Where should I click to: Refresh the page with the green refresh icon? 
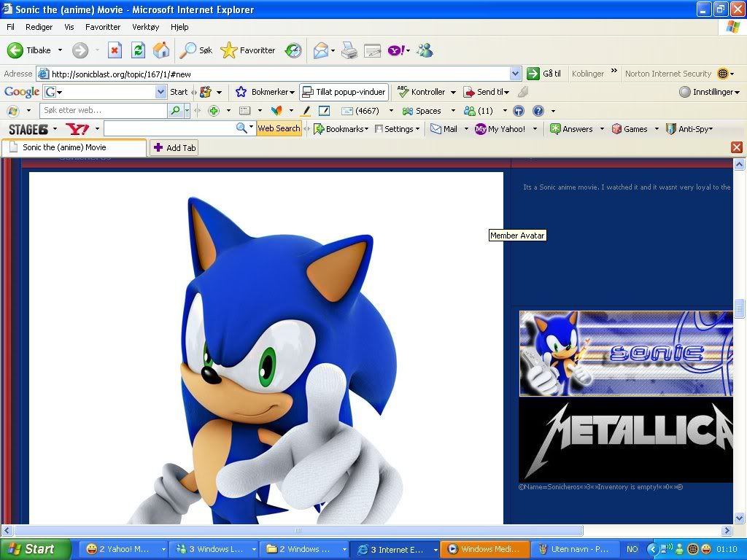point(138,50)
